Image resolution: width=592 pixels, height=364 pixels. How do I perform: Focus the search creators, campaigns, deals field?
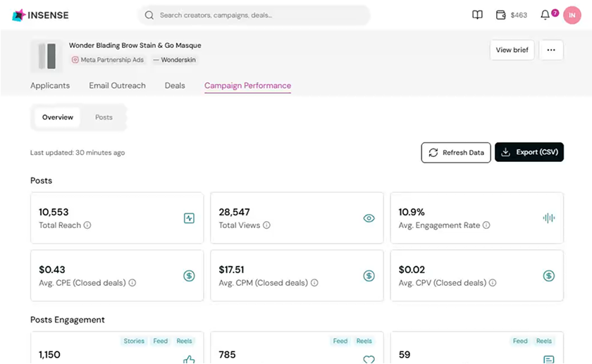coord(254,15)
